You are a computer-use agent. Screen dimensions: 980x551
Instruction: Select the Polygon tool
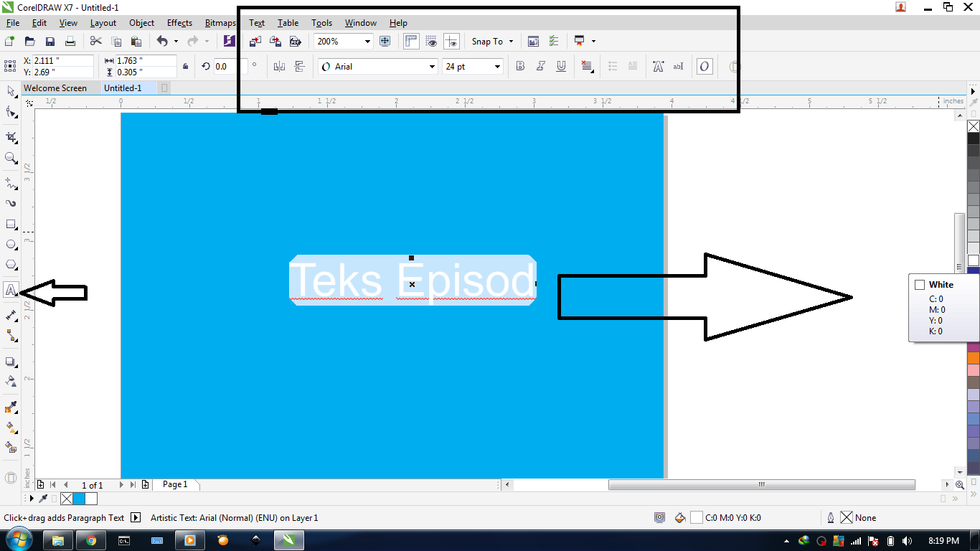[x=11, y=265]
